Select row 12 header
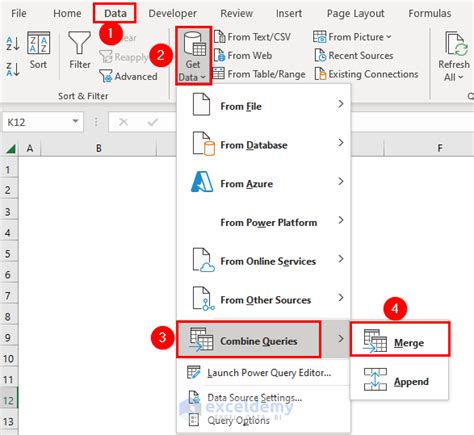The image size is (474, 435). click(8, 400)
